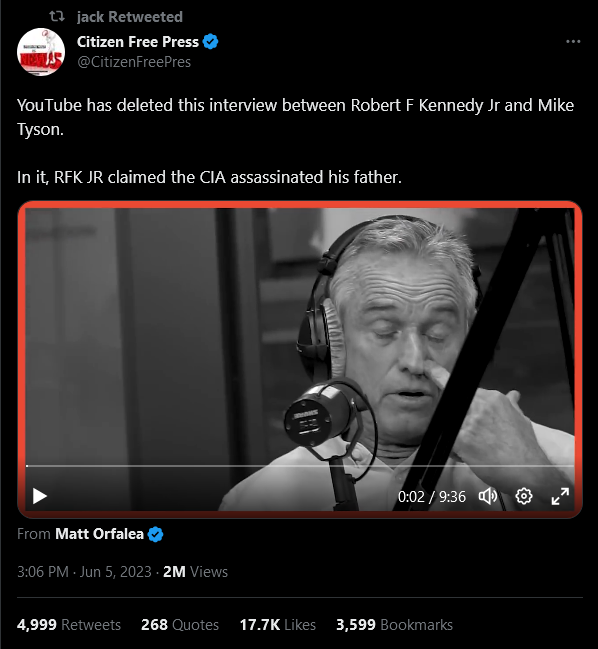Play the embedded video

(x=40, y=496)
